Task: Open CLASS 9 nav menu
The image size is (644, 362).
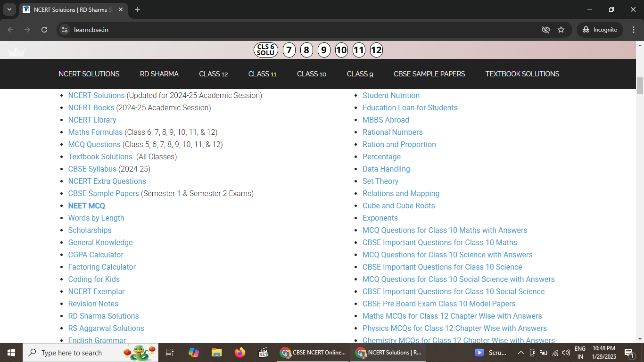Action: click(x=360, y=74)
